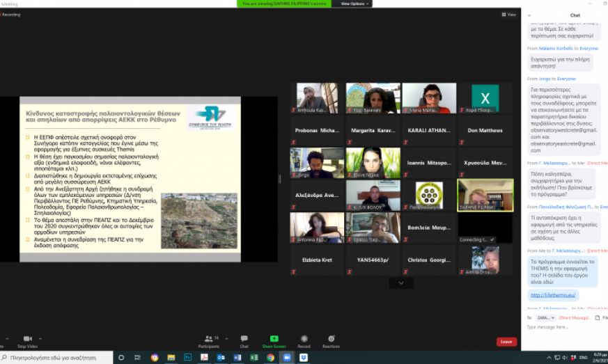
Task: Open the taskbar clock and date
Action: pyautogui.click(x=600, y=358)
